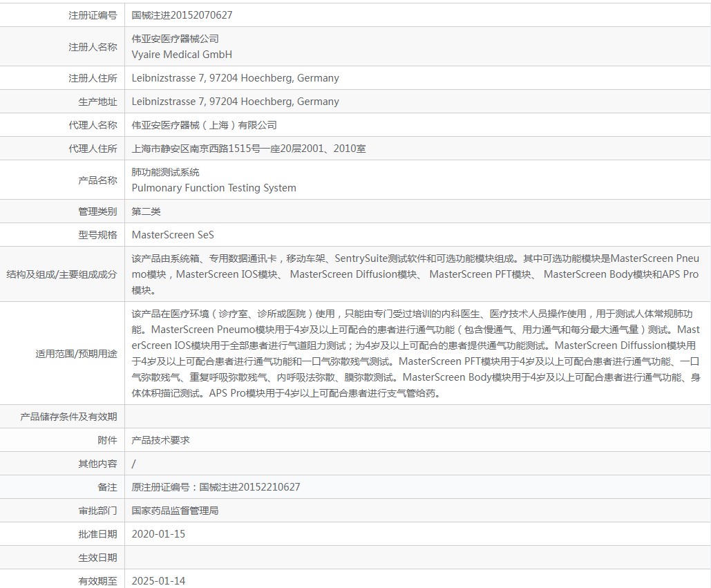Select the 代理人名称 label
The image size is (711, 588).
93,125
